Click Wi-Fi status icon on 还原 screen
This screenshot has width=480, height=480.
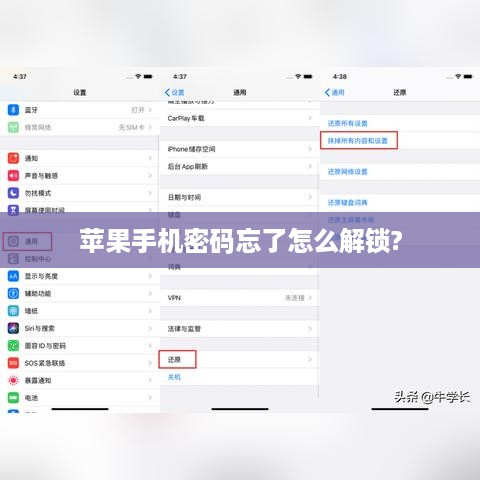point(458,76)
